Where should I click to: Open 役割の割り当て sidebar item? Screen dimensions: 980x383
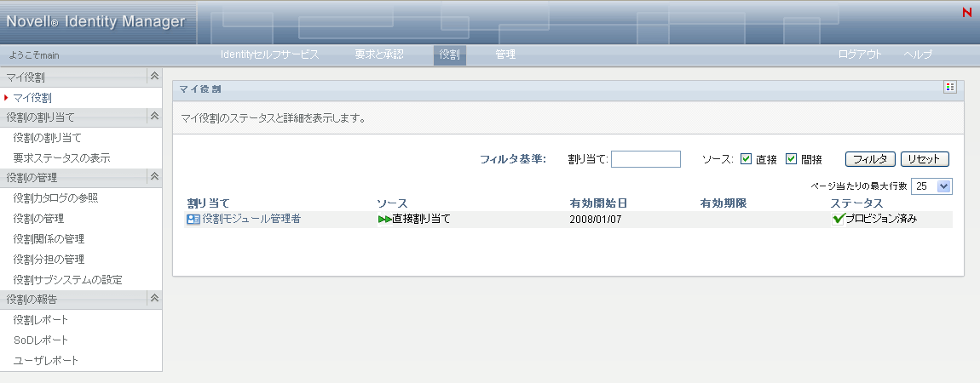pos(48,138)
